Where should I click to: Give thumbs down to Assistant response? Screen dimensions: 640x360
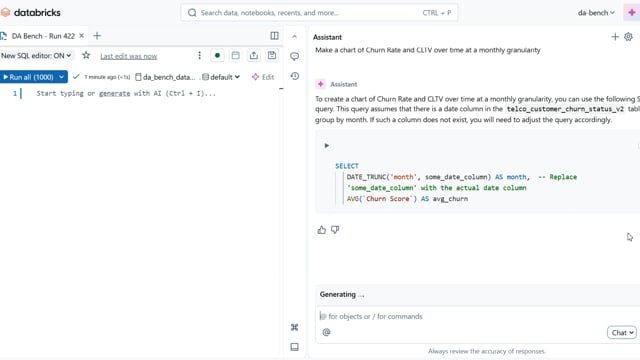click(335, 230)
